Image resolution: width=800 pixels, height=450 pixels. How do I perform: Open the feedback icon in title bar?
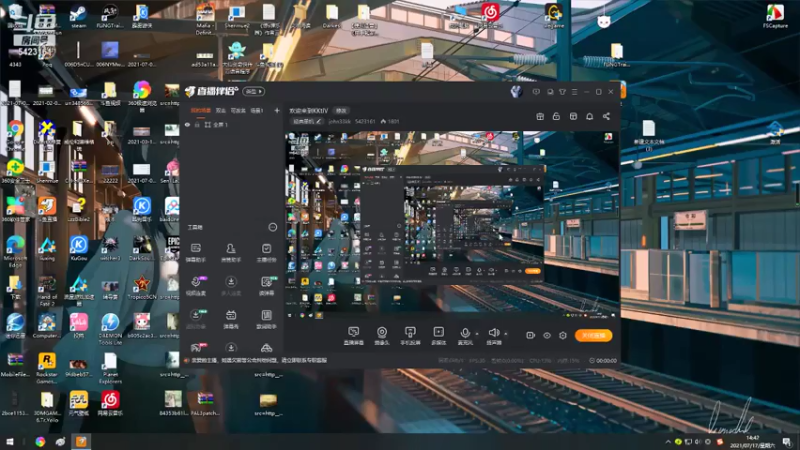point(536,92)
